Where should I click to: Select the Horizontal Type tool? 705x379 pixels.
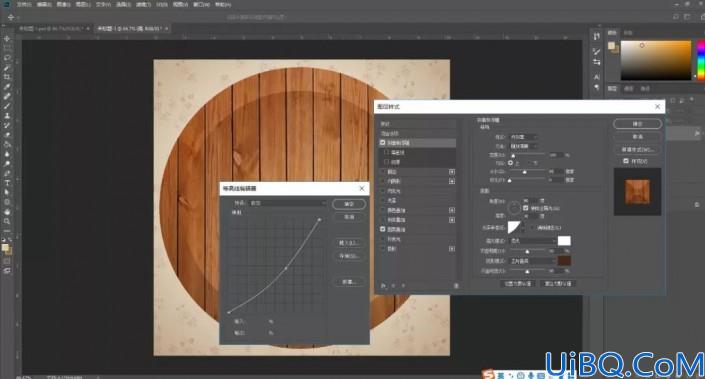[x=7, y=183]
